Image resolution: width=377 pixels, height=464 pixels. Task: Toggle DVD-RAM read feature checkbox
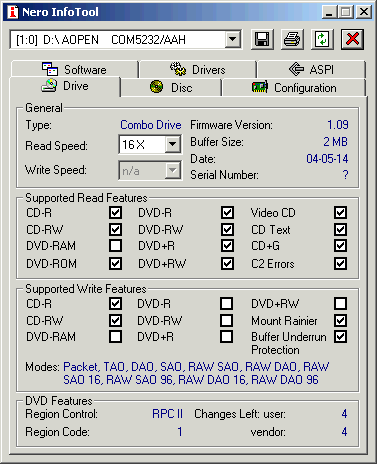tap(115, 246)
